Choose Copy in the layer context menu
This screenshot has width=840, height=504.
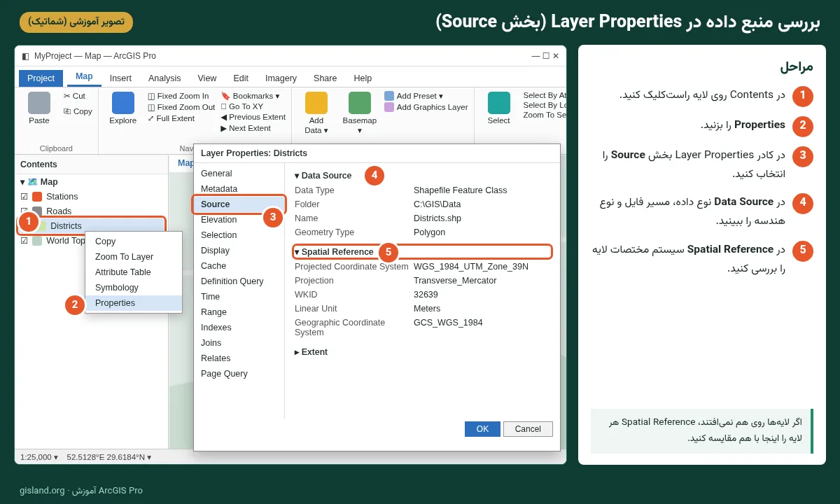pyautogui.click(x=134, y=241)
